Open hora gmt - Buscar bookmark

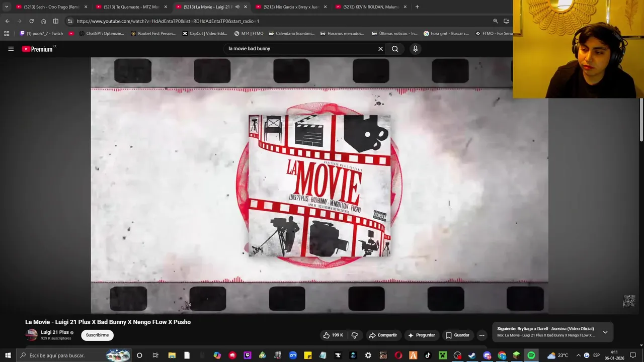[446, 34]
